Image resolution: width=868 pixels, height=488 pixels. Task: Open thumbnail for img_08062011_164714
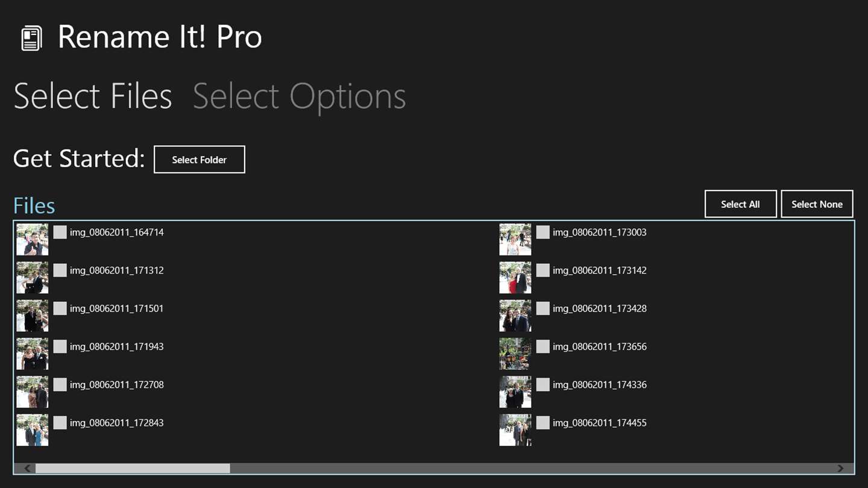pyautogui.click(x=33, y=240)
